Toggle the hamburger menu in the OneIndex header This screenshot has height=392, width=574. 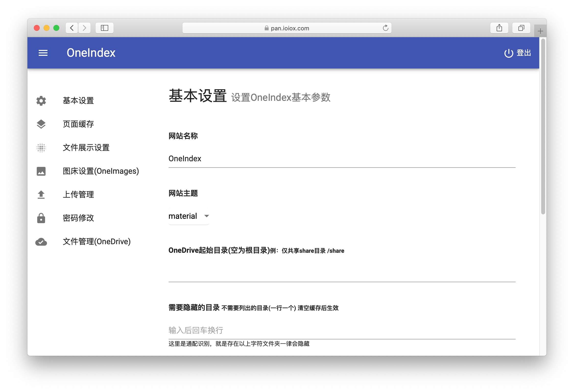pyautogui.click(x=43, y=53)
